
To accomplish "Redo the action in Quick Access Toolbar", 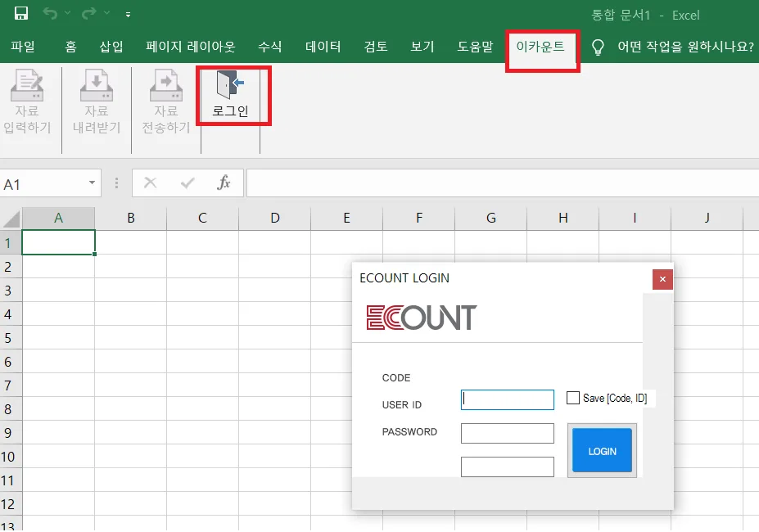I will point(88,14).
